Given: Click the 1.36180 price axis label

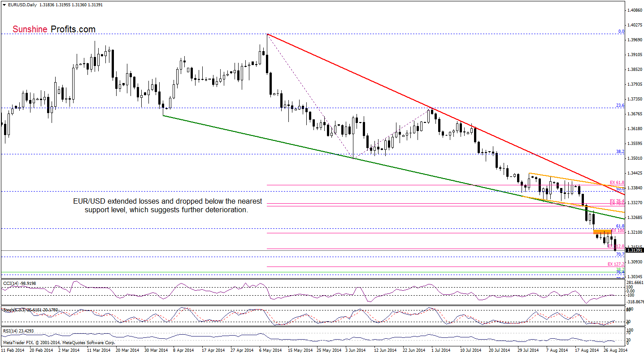Looking at the screenshot, I should [x=635, y=129].
